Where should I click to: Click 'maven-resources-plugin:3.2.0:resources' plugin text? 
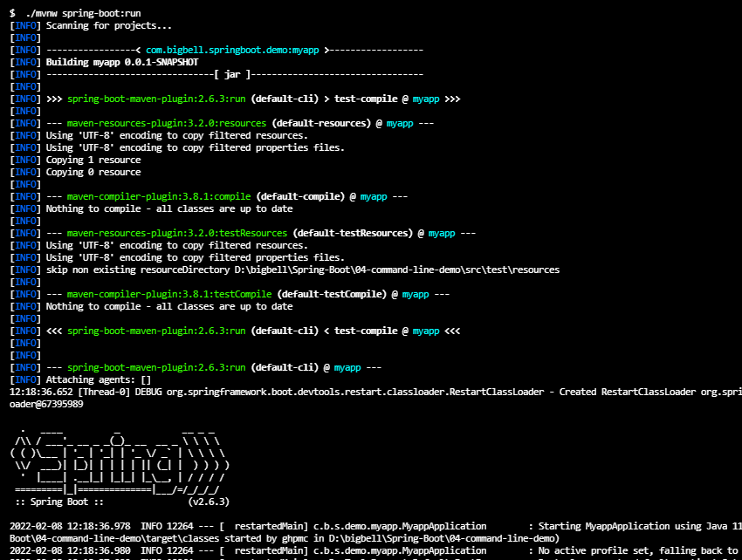click(x=167, y=124)
